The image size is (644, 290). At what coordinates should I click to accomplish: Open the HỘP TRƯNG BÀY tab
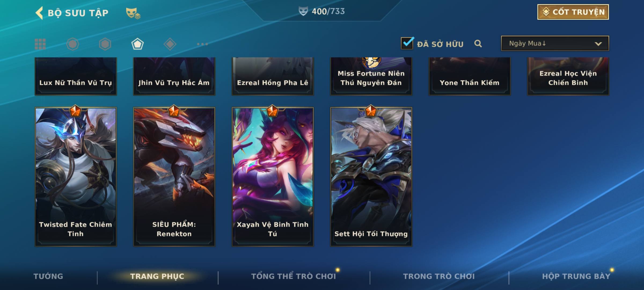click(x=576, y=276)
